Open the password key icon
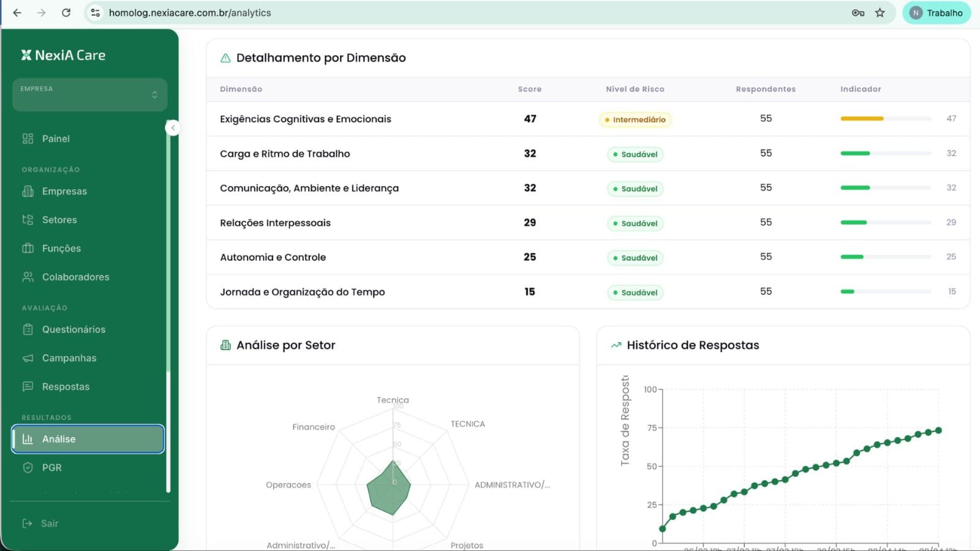 pyautogui.click(x=858, y=12)
